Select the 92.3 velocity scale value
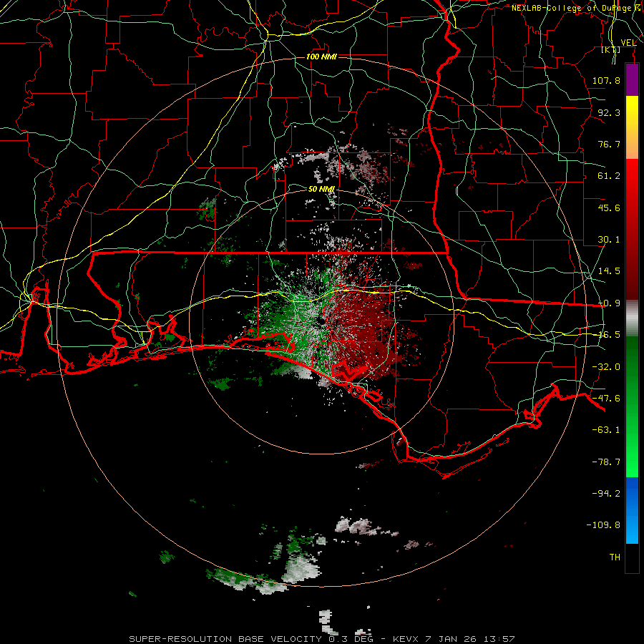 click(x=609, y=112)
